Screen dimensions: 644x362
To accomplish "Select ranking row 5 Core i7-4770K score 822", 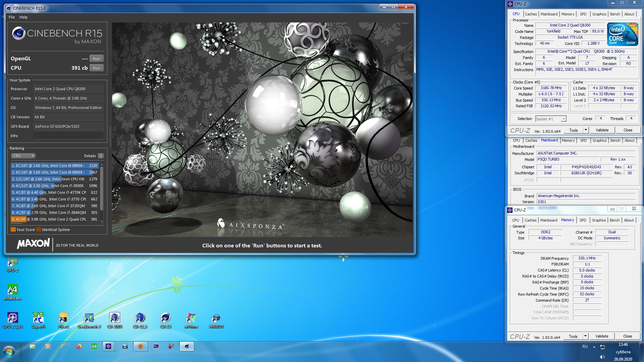I will [x=54, y=192].
